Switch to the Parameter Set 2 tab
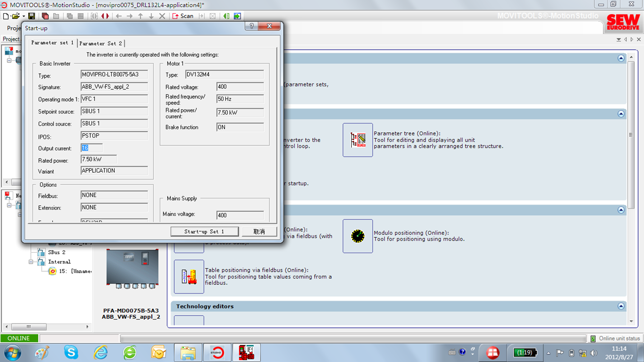The image size is (644, 362). (101, 43)
